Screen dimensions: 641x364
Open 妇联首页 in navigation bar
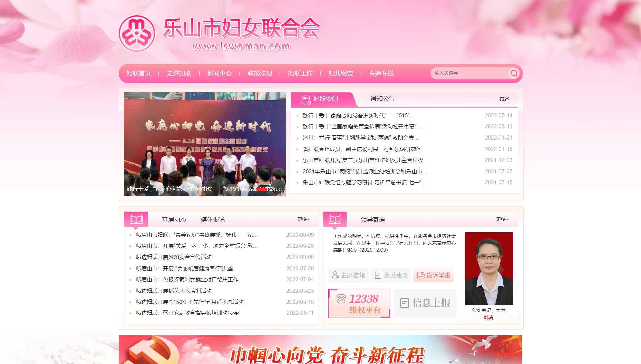pyautogui.click(x=139, y=73)
